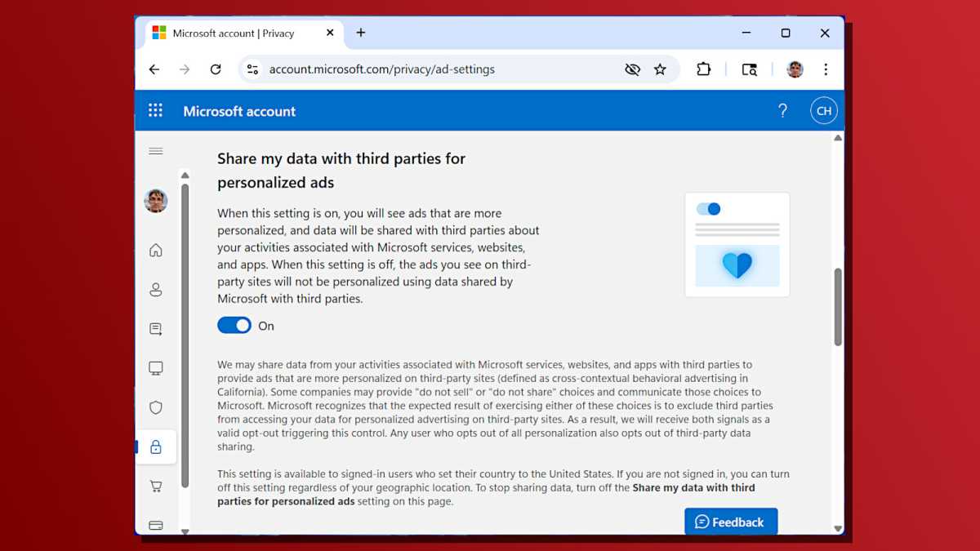Open the browser Extensions puzzle icon

(x=703, y=69)
